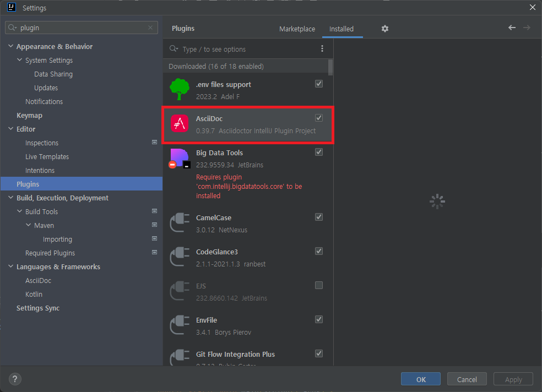This screenshot has height=392, width=542.
Task: Click the IntelliJ logo in title bar
Action: click(12, 7)
